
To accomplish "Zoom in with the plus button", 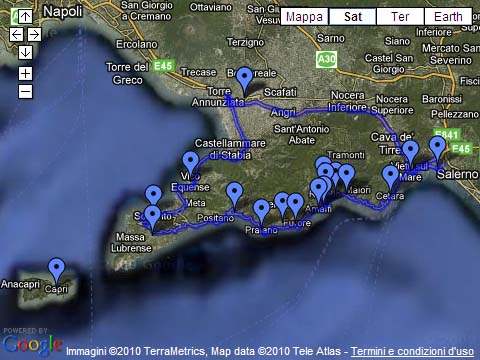I will point(25,73).
